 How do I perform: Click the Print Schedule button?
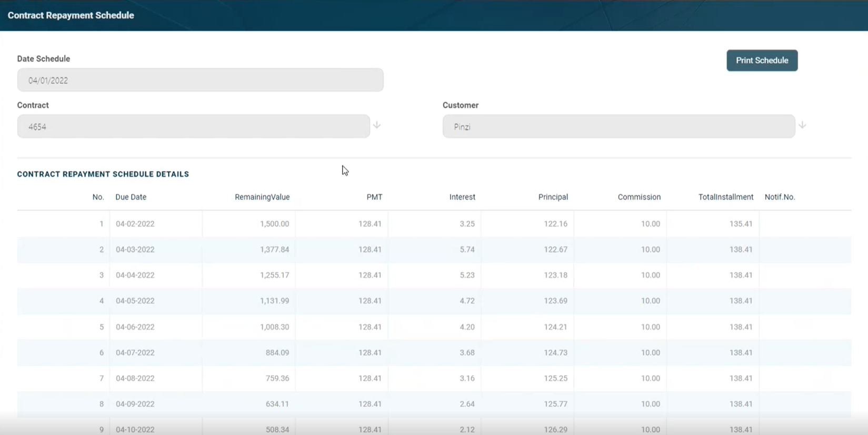click(762, 61)
